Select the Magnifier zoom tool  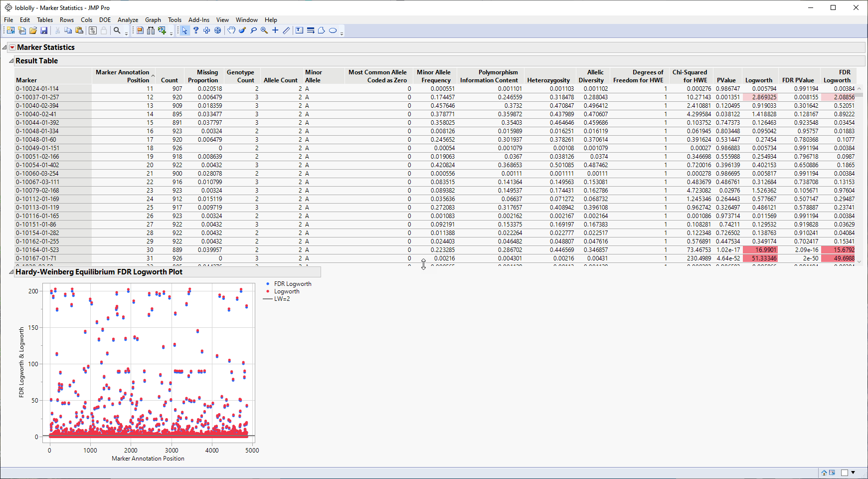click(265, 30)
